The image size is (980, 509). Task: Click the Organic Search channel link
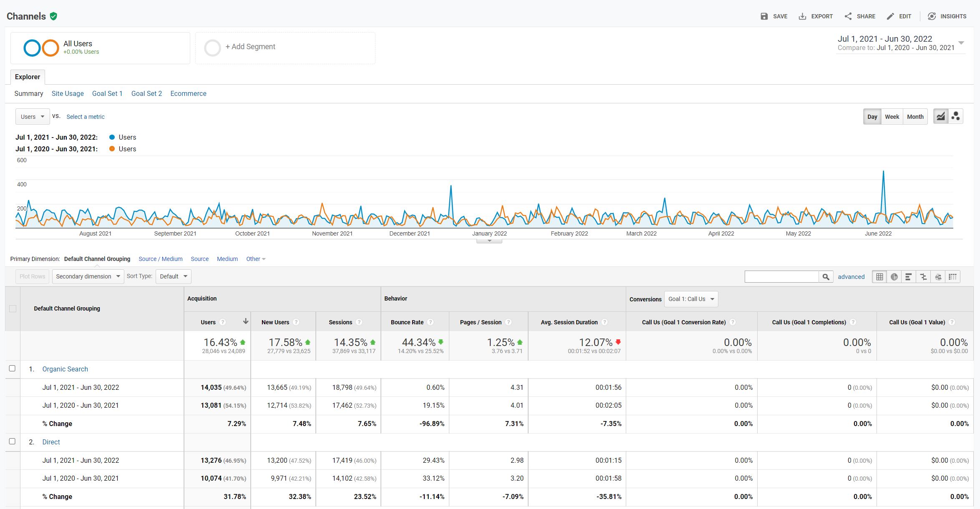click(65, 369)
